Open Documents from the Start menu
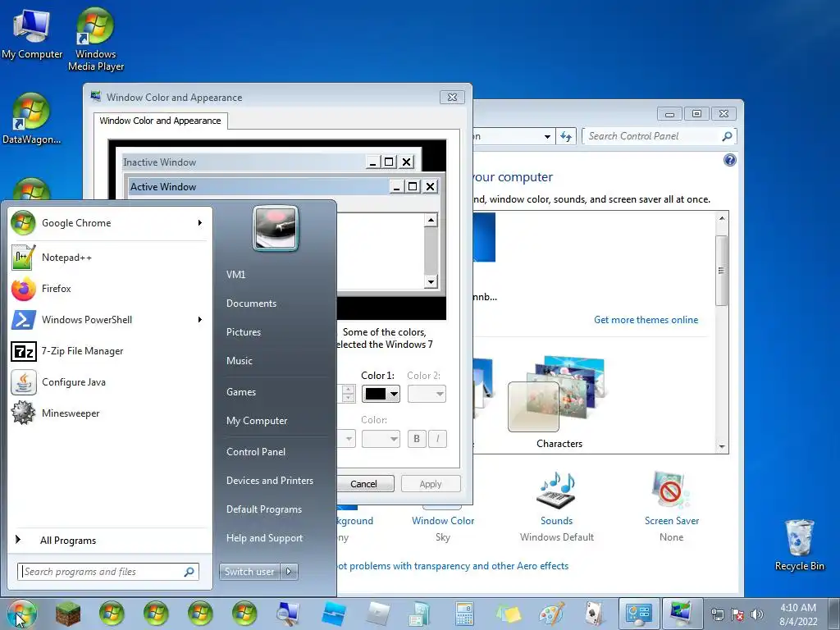This screenshot has width=840, height=630. [251, 304]
